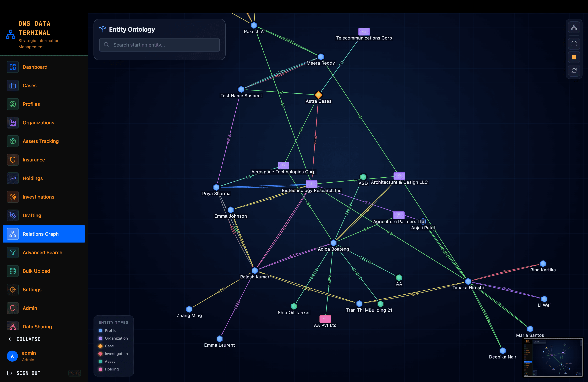
Task: Select the Cases briefcase icon
Action: point(13,85)
